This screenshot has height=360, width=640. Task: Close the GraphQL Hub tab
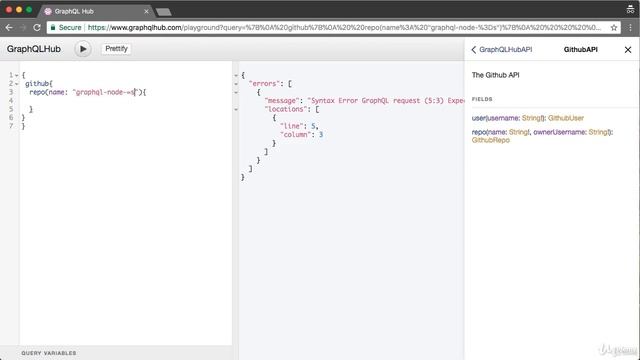pos(146,11)
